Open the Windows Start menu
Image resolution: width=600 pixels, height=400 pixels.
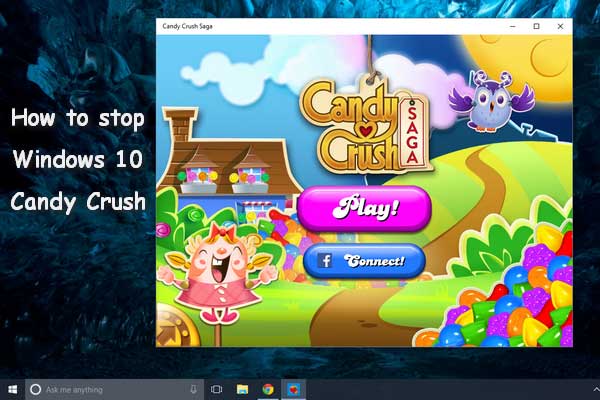pyautogui.click(x=12, y=390)
